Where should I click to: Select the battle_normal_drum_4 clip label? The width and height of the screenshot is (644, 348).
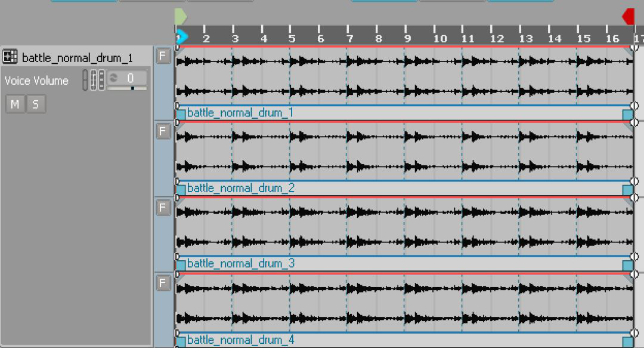point(241,340)
